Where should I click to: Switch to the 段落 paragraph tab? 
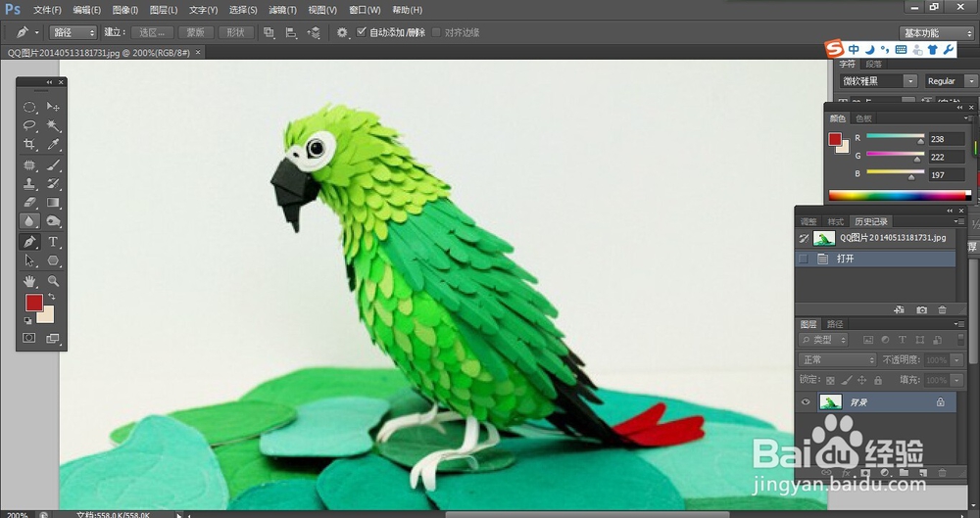click(874, 64)
